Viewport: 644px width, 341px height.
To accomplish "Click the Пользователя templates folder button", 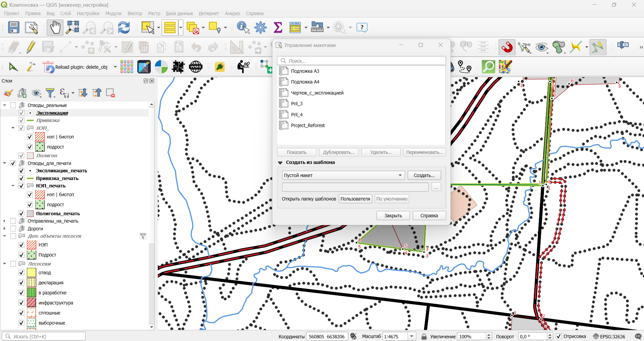I will click(355, 199).
